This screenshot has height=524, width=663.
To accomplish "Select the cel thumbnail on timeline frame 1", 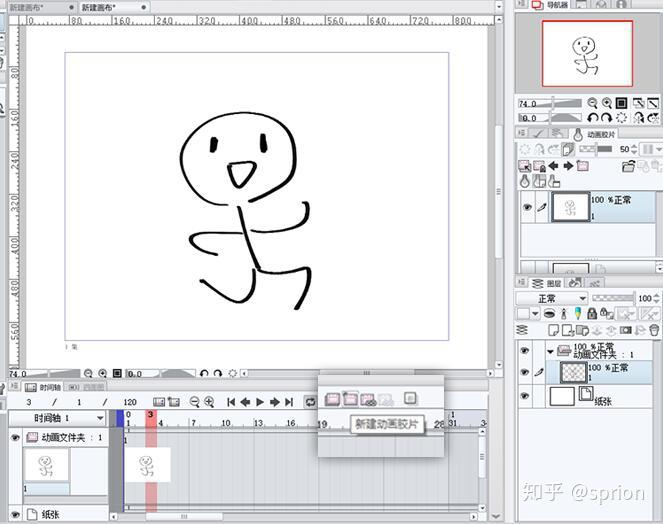I will point(147,465).
